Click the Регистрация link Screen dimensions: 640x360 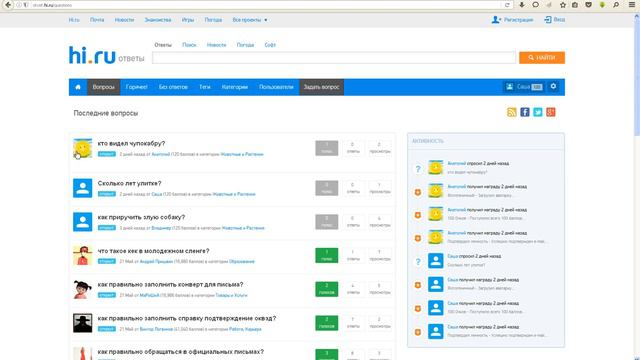[x=513, y=20]
